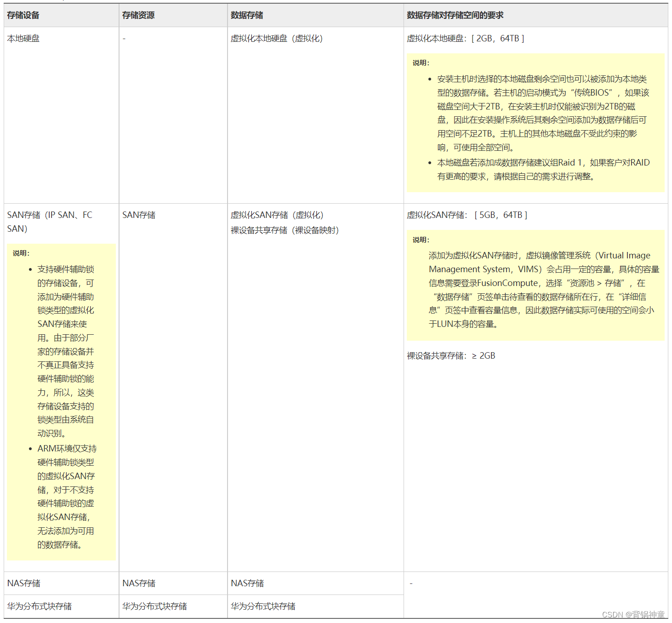
Task: Click the 说明 label above the VIMS note
Action: point(421,240)
